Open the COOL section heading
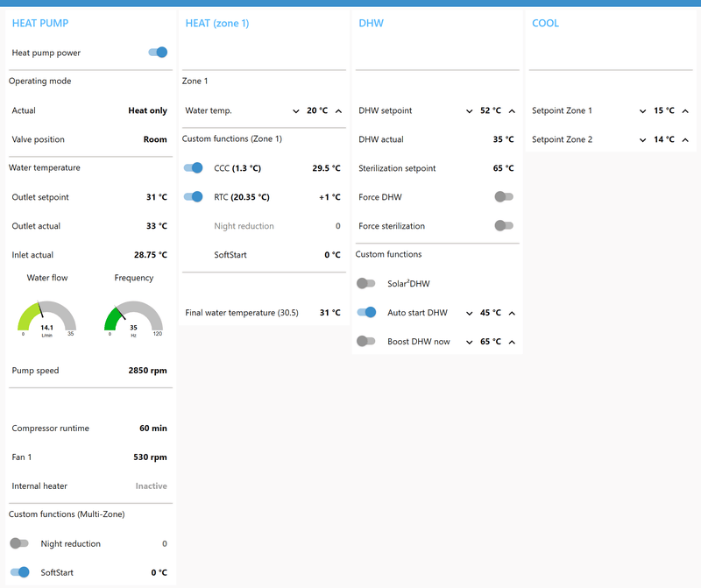Viewport: 701px width, 588px height. tap(545, 24)
